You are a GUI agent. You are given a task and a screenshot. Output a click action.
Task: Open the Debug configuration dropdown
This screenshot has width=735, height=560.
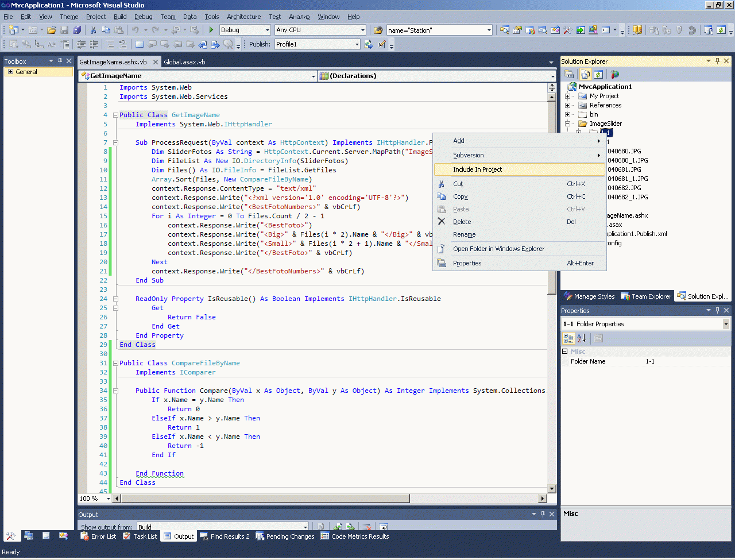point(267,30)
